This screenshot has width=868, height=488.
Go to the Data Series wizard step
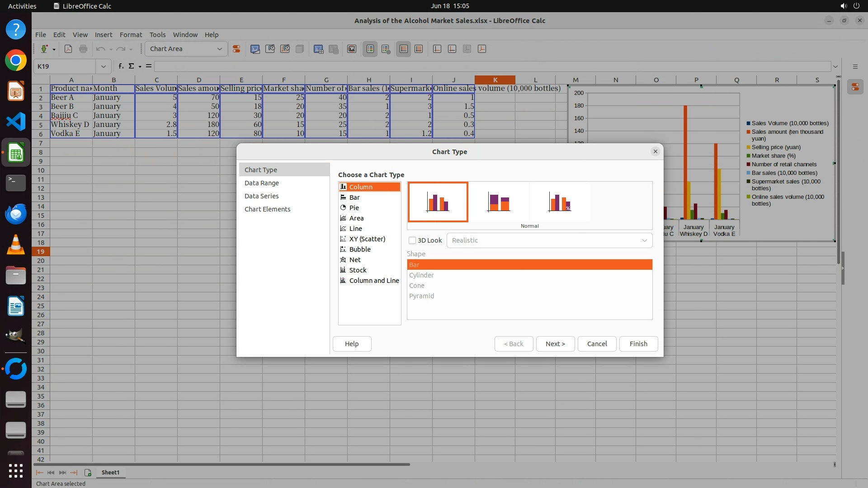[261, 196]
